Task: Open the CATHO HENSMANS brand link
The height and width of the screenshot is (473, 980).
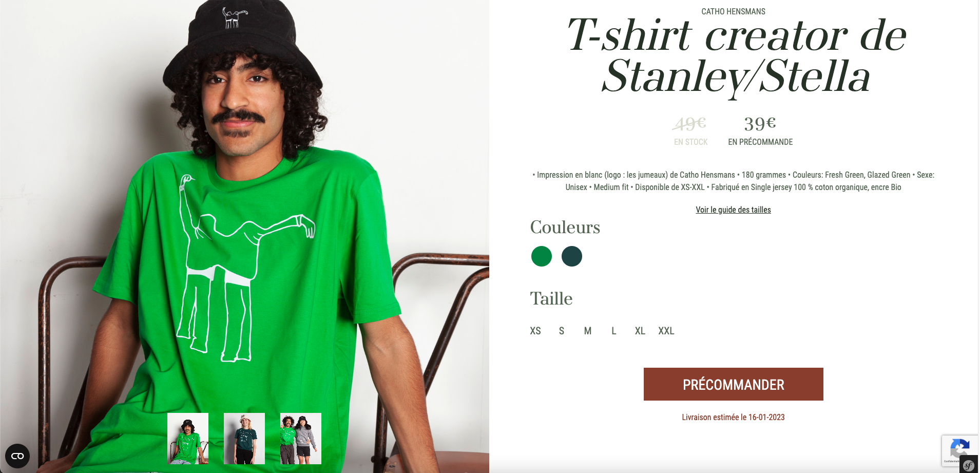Action: [x=733, y=11]
